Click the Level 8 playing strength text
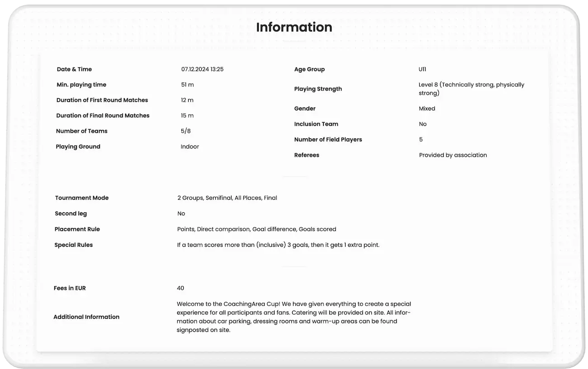The image size is (588, 369). tap(471, 89)
